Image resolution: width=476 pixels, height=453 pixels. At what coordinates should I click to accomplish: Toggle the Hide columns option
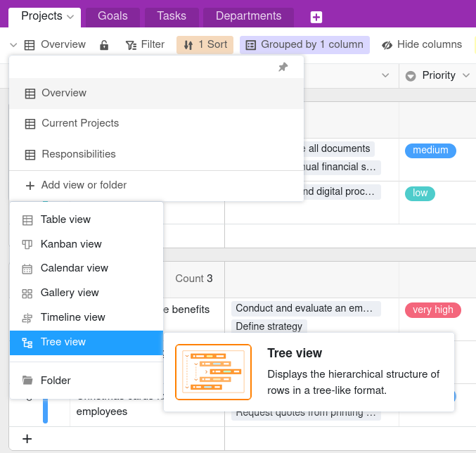tap(422, 45)
